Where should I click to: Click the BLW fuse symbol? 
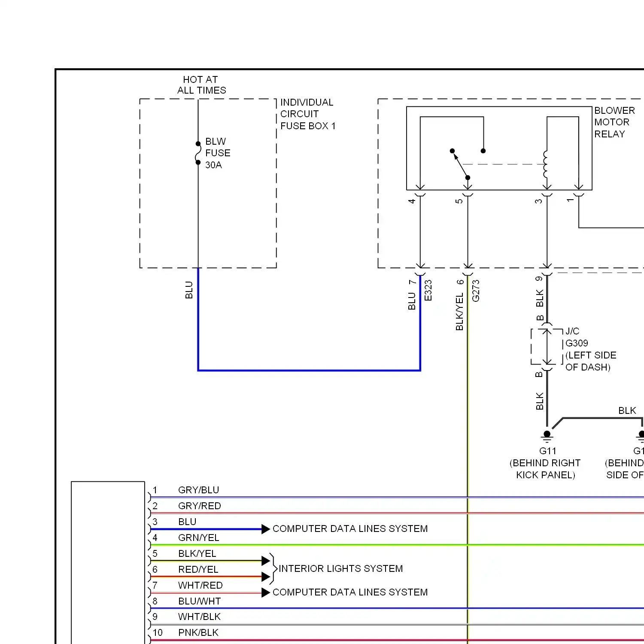(x=198, y=153)
